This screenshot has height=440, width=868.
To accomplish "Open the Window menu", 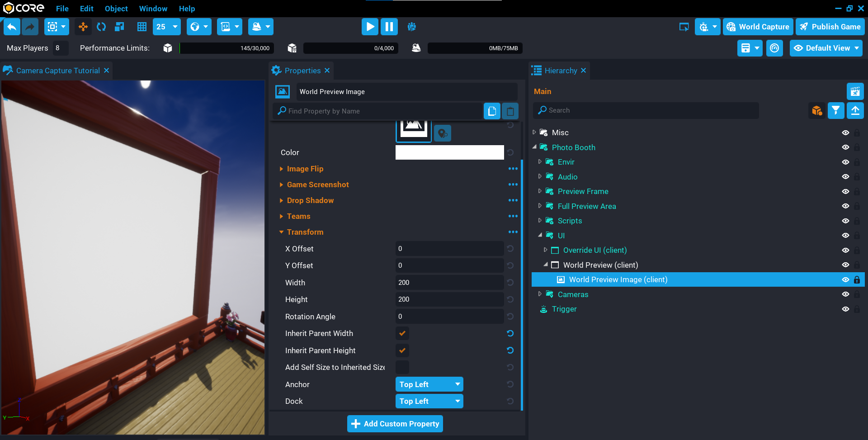I will click(x=153, y=9).
